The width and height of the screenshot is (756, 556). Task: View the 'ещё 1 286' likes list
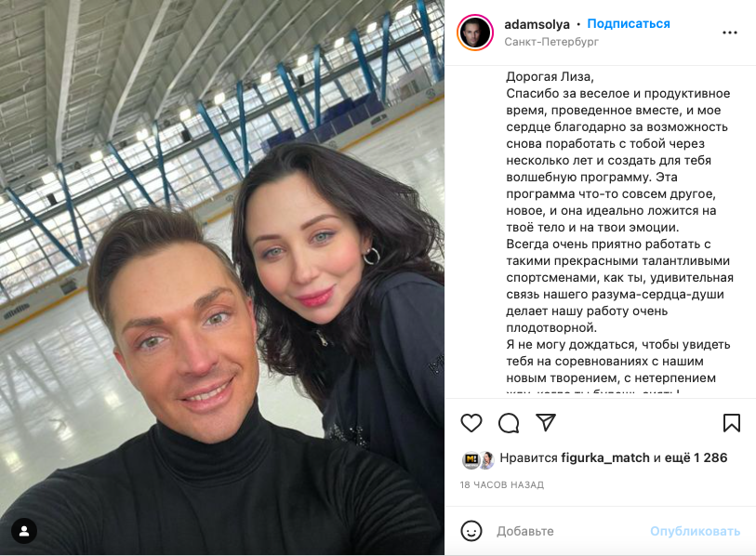tap(696, 457)
